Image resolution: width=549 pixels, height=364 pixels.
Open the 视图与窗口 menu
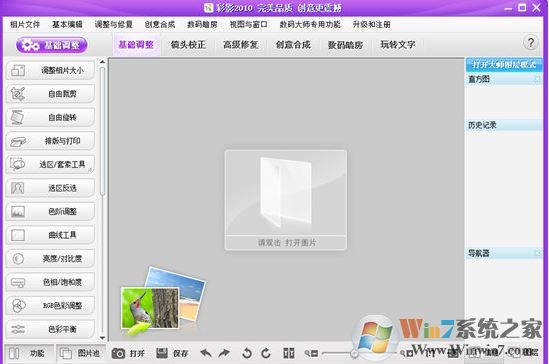pos(249,24)
